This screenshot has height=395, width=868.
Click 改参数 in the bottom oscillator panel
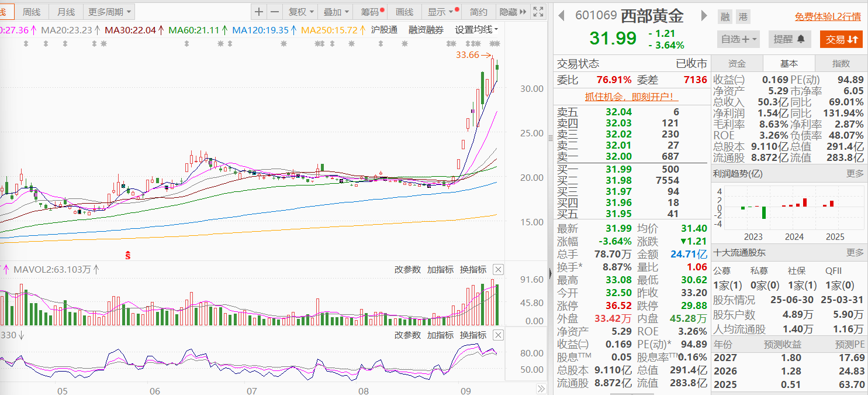(407, 335)
